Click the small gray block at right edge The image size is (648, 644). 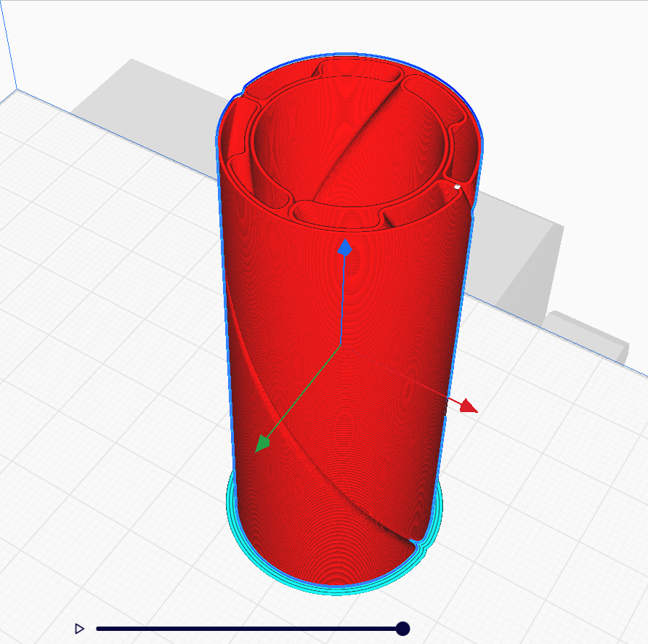click(x=588, y=336)
